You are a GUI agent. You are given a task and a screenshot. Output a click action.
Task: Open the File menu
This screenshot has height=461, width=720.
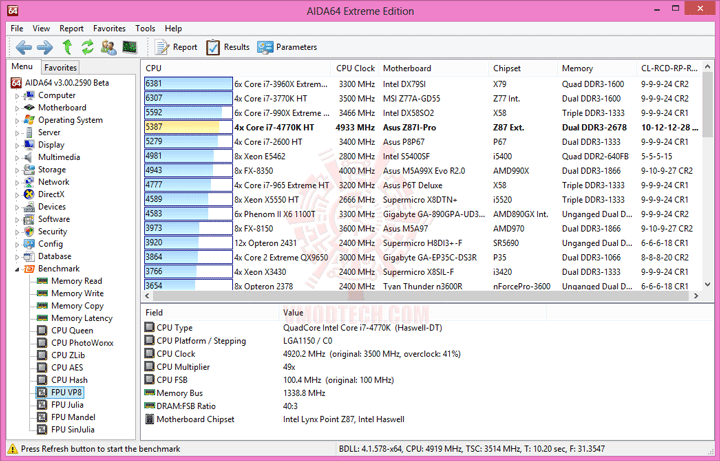17,28
